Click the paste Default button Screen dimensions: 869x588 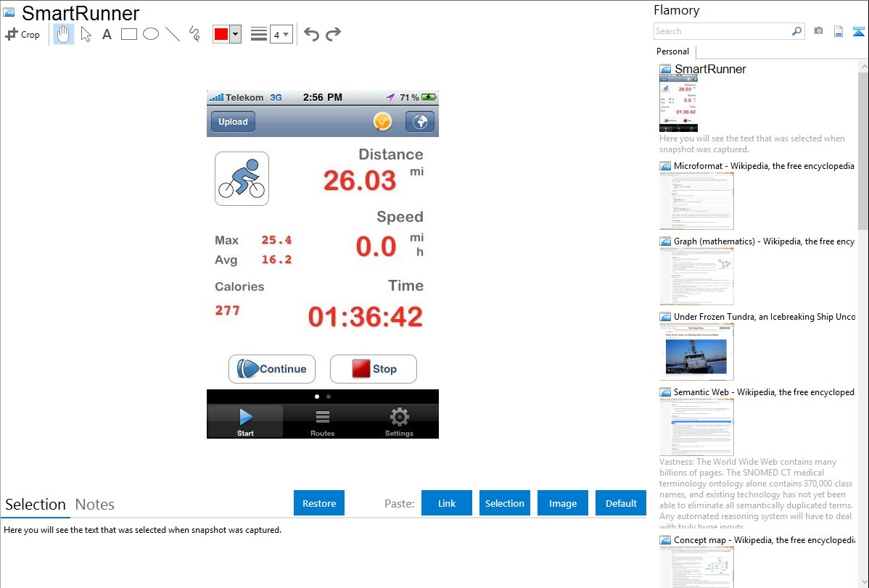pyautogui.click(x=621, y=503)
